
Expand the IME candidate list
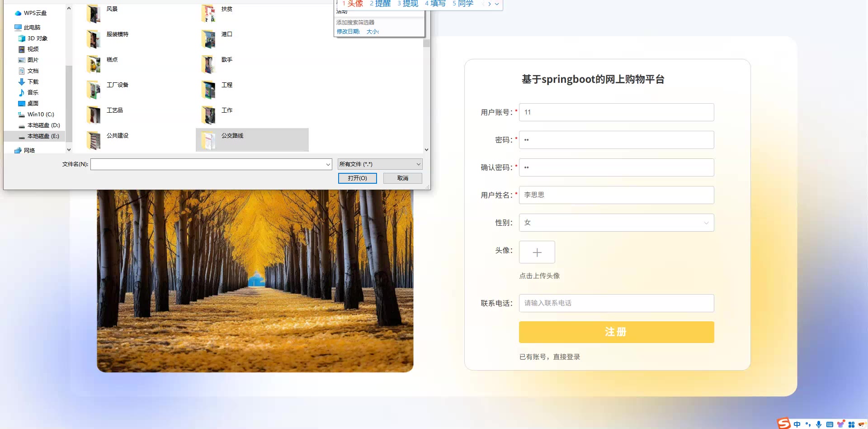pyautogui.click(x=497, y=4)
